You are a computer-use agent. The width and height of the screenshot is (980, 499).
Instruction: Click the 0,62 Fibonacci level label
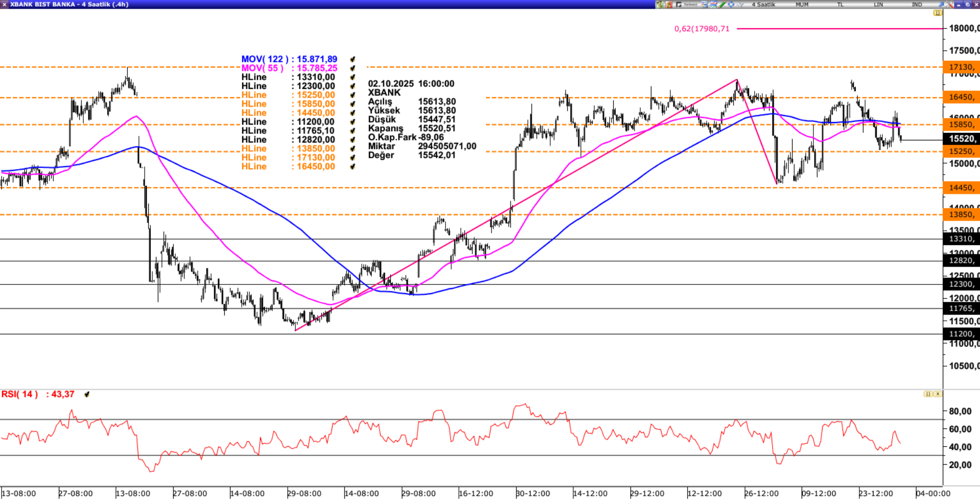(x=702, y=29)
